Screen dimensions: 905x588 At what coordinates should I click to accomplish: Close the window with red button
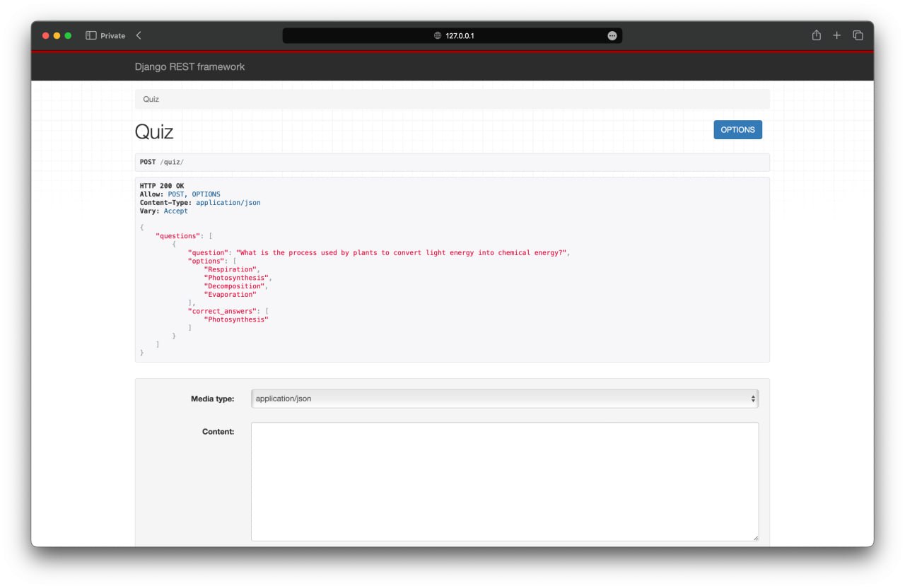point(46,35)
